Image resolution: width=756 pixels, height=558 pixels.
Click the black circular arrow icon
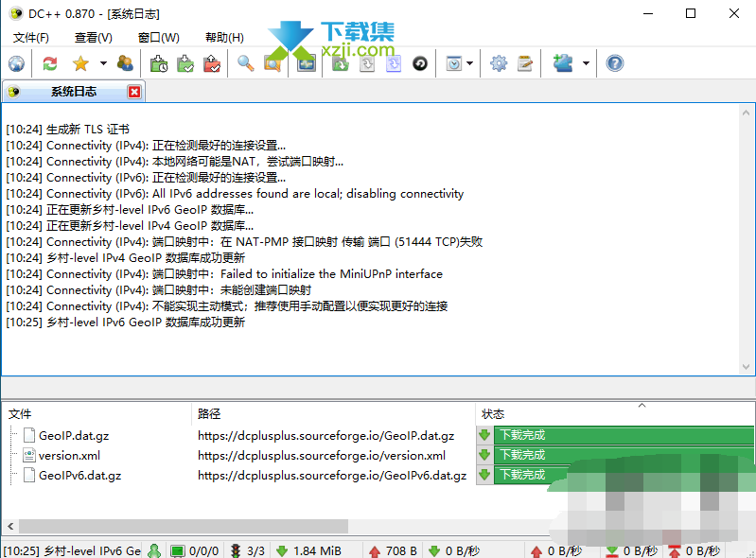(420, 63)
